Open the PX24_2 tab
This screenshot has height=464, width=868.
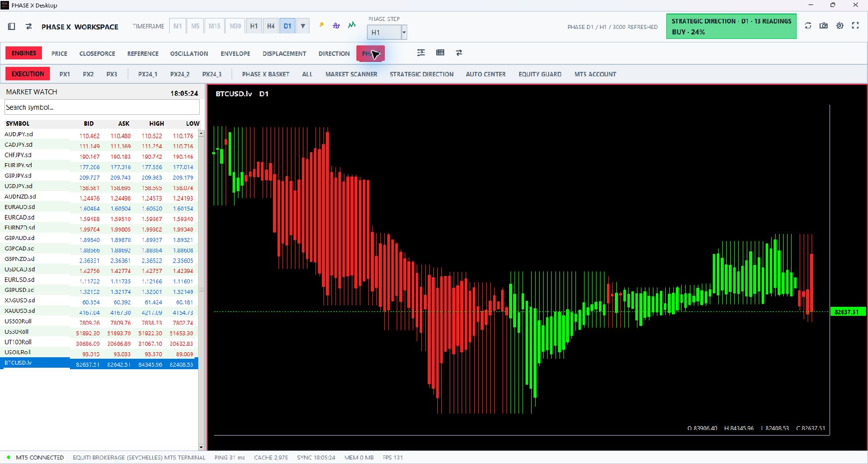click(x=180, y=74)
